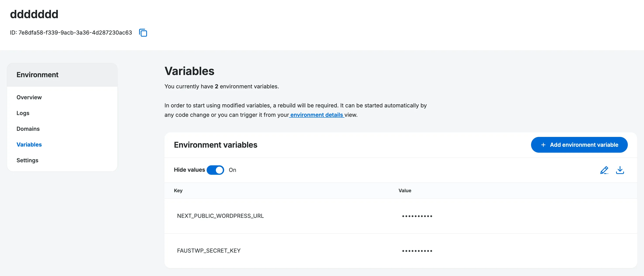
Task: Click the environment ID text
Action: [71, 32]
